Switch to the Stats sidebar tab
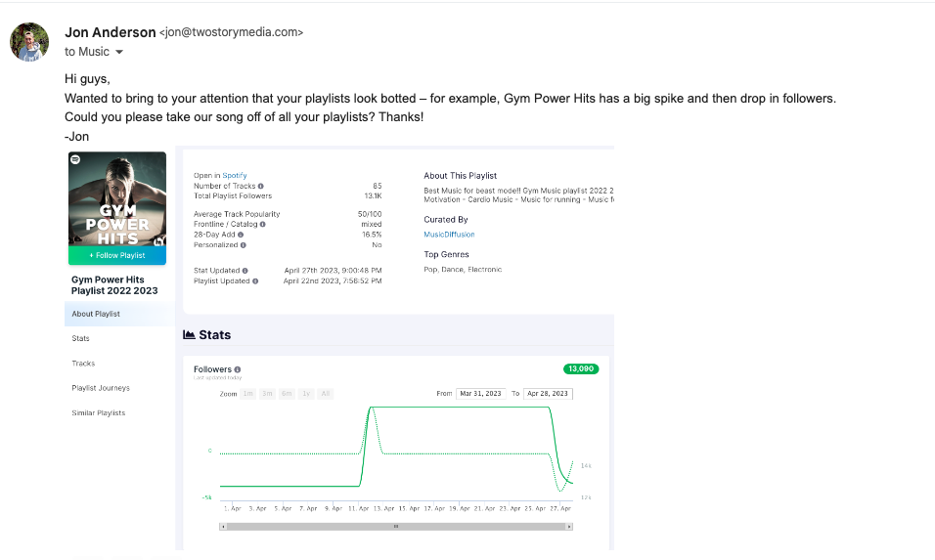 80,338
